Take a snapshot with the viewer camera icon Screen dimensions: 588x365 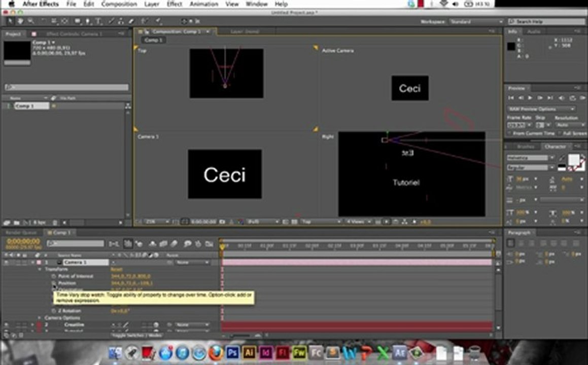(x=222, y=222)
